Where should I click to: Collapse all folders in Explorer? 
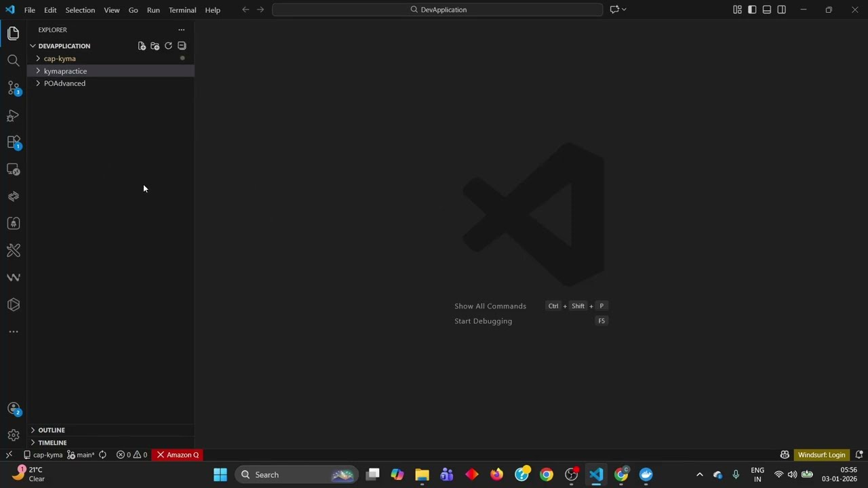click(x=182, y=46)
